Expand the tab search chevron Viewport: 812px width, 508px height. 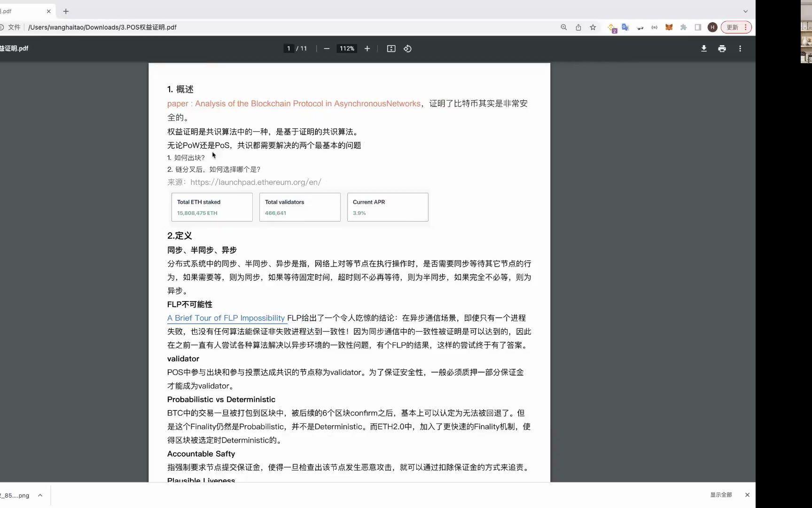[745, 11]
